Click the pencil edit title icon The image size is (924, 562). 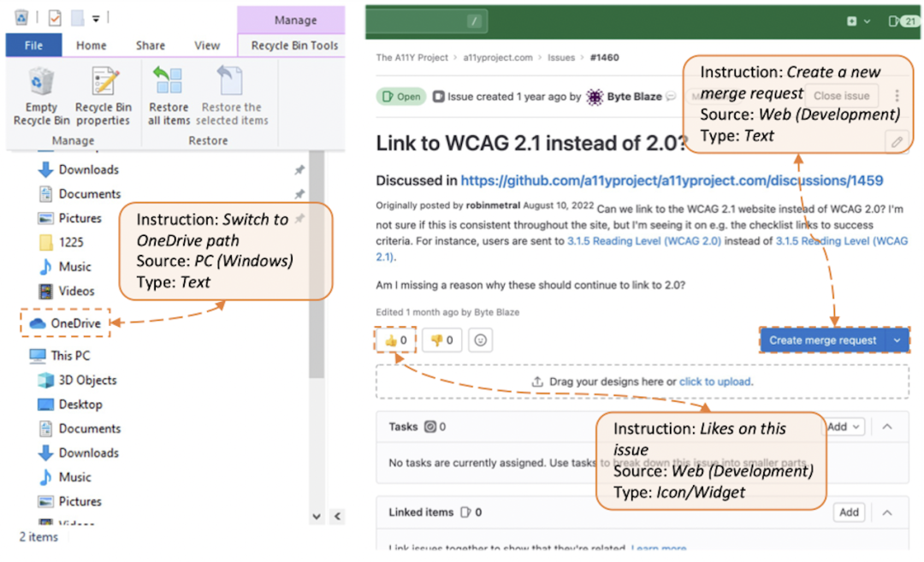pyautogui.click(x=897, y=142)
